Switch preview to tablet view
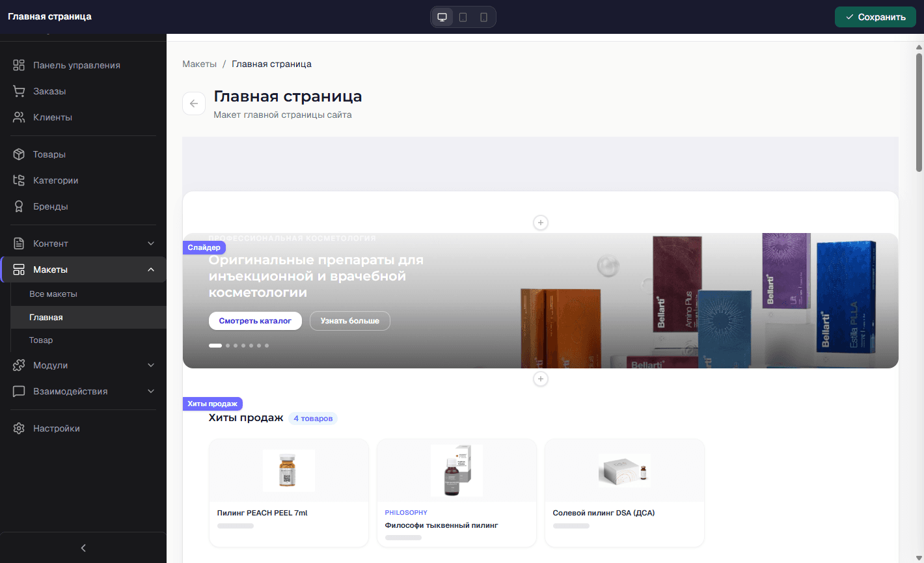The image size is (924, 563). pos(463,18)
